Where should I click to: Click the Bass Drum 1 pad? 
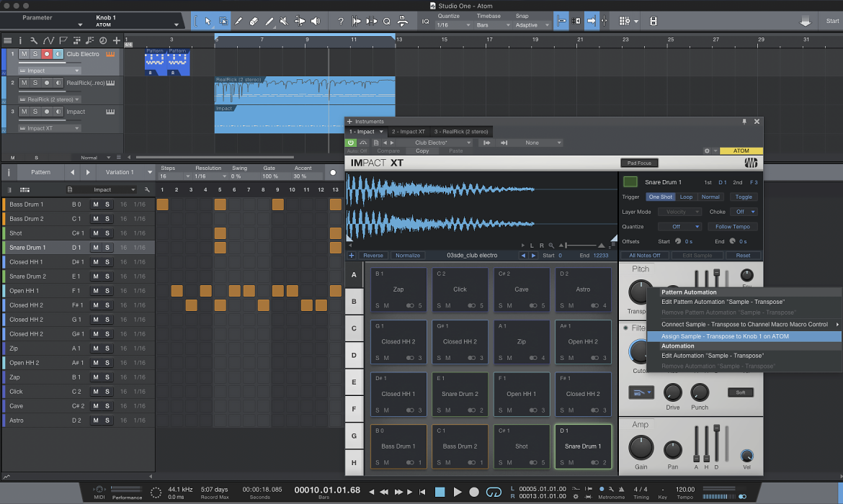(x=398, y=446)
